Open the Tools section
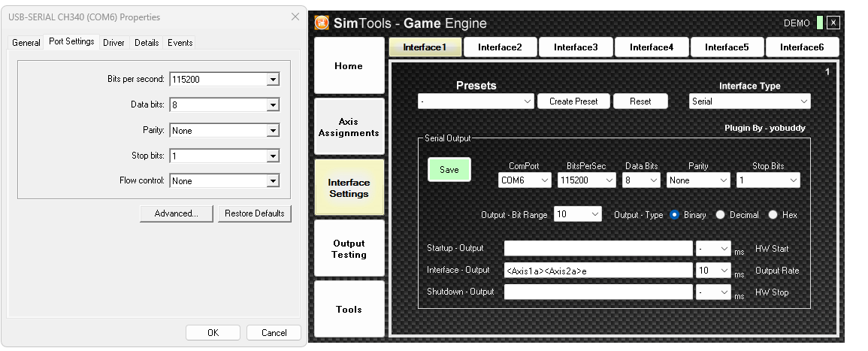868x351 pixels. click(349, 309)
